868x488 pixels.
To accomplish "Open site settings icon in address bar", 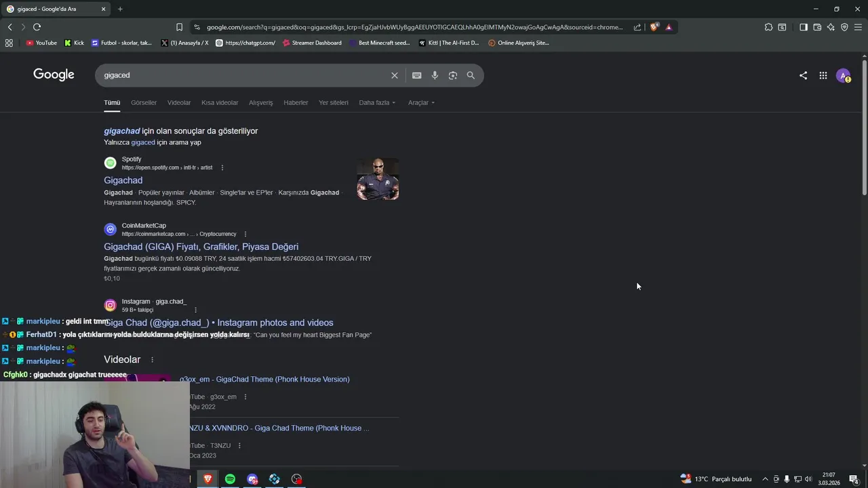I will [x=197, y=27].
